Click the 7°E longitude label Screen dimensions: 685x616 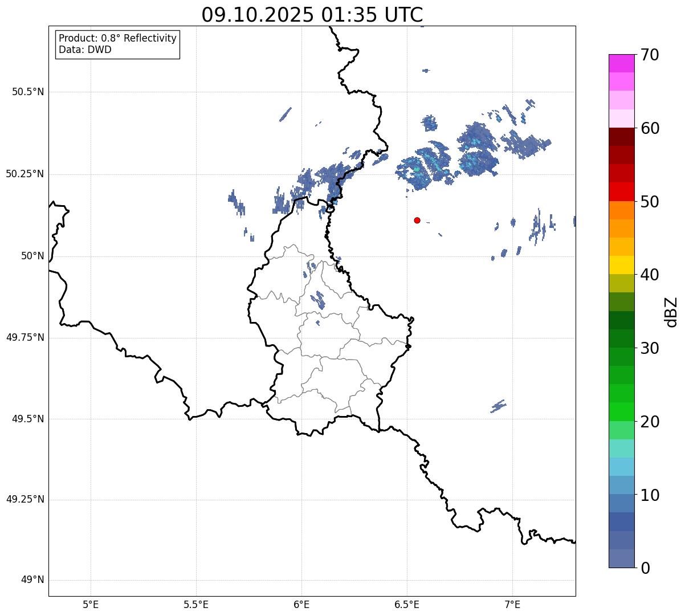click(x=513, y=604)
